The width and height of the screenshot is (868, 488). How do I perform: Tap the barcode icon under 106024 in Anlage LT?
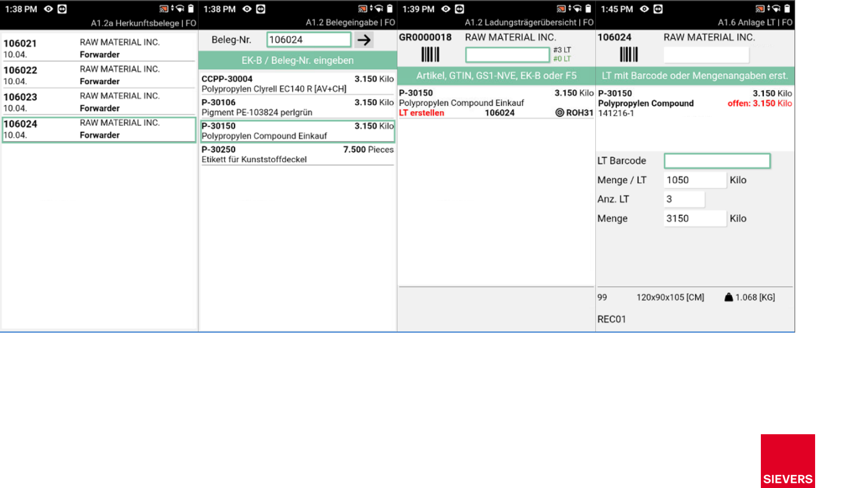click(x=629, y=55)
